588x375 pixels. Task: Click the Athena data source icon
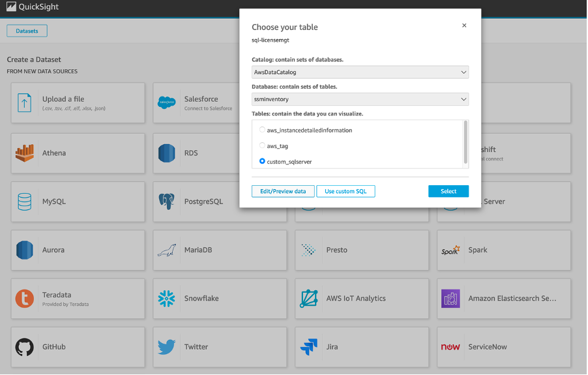pyautogui.click(x=24, y=153)
